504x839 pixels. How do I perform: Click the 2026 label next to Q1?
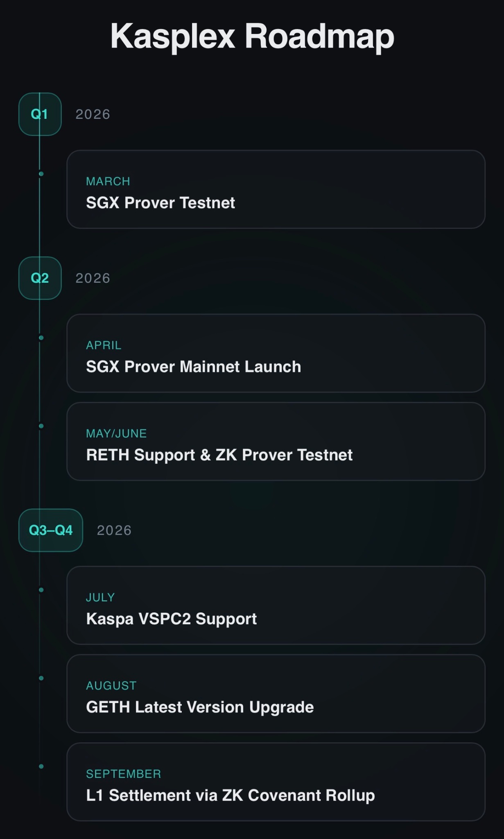point(93,114)
